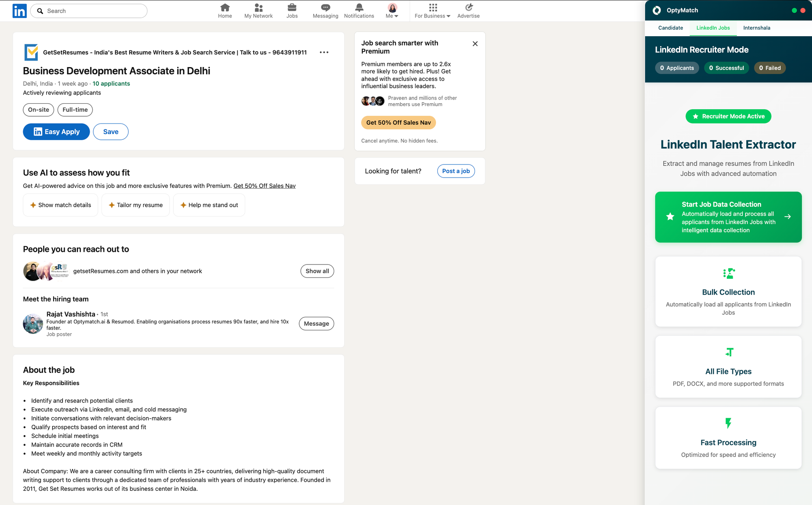This screenshot has width=812, height=505.
Task: Click Rajat Vashishta's profile photo
Action: coord(33,324)
